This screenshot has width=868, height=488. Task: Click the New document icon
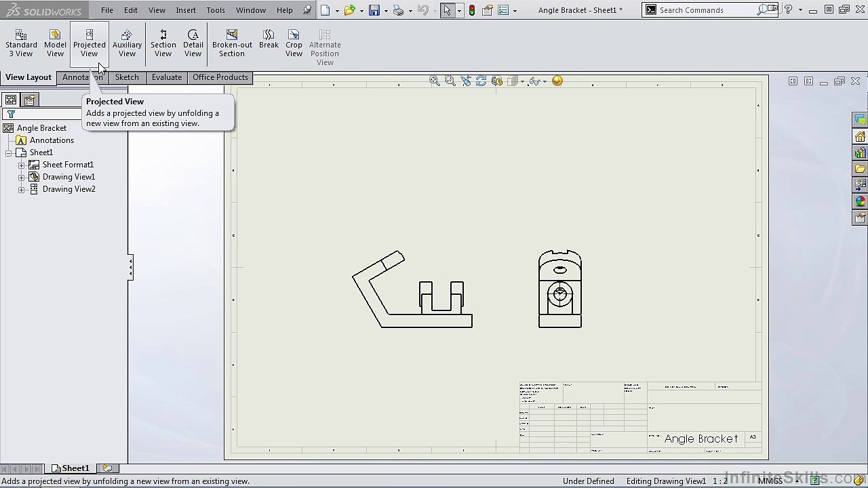(326, 10)
